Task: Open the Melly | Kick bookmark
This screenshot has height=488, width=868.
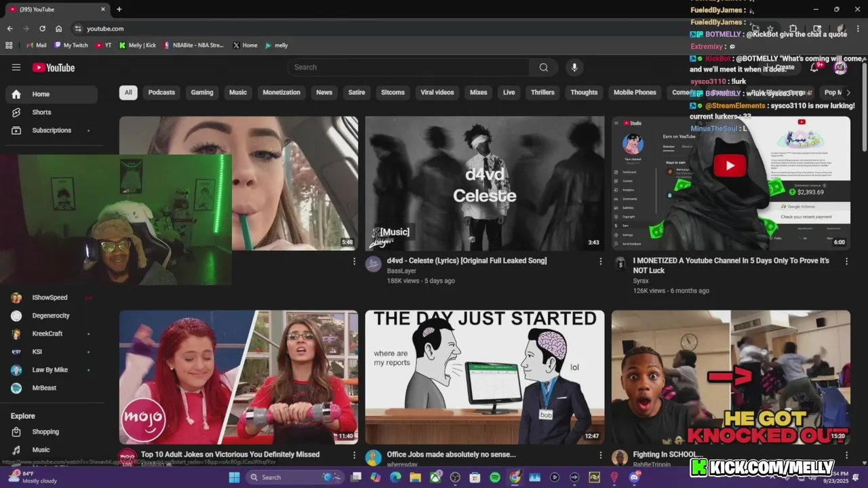Action: tap(137, 45)
